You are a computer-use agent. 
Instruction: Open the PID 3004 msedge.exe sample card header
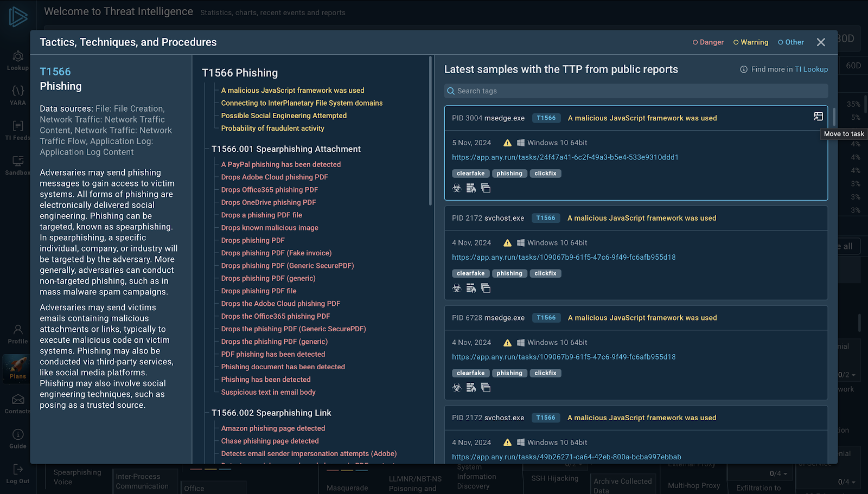pyautogui.click(x=636, y=118)
